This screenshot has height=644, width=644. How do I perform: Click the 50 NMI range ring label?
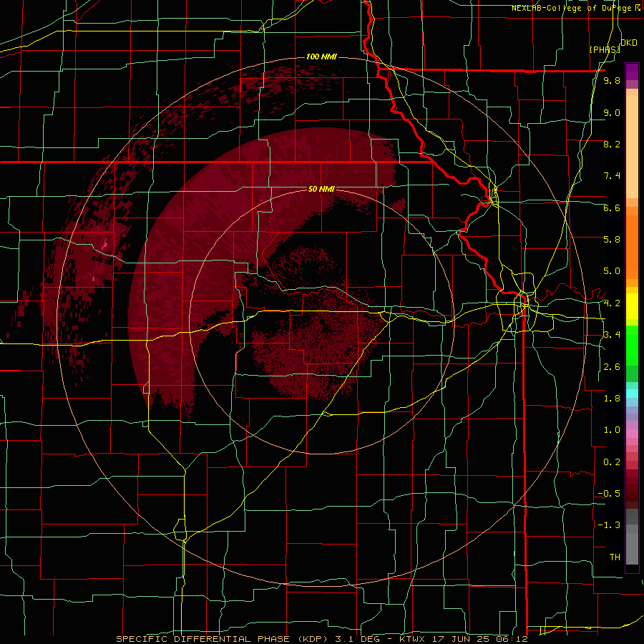pyautogui.click(x=321, y=189)
